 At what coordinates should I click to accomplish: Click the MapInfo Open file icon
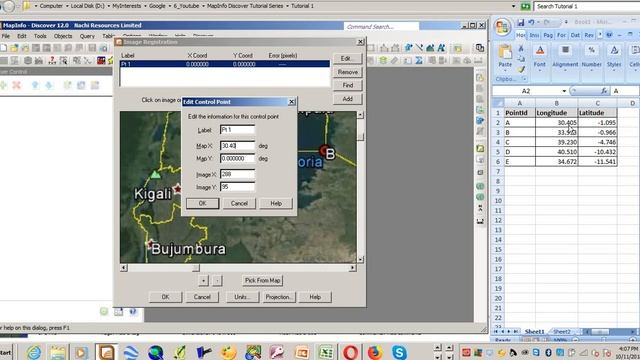tap(14, 48)
